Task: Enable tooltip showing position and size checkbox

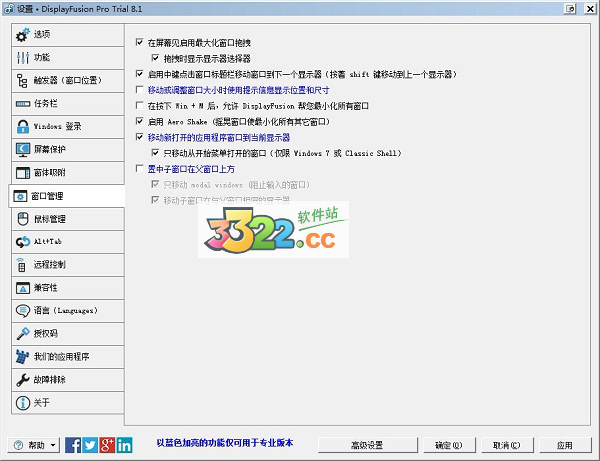Action: point(140,90)
